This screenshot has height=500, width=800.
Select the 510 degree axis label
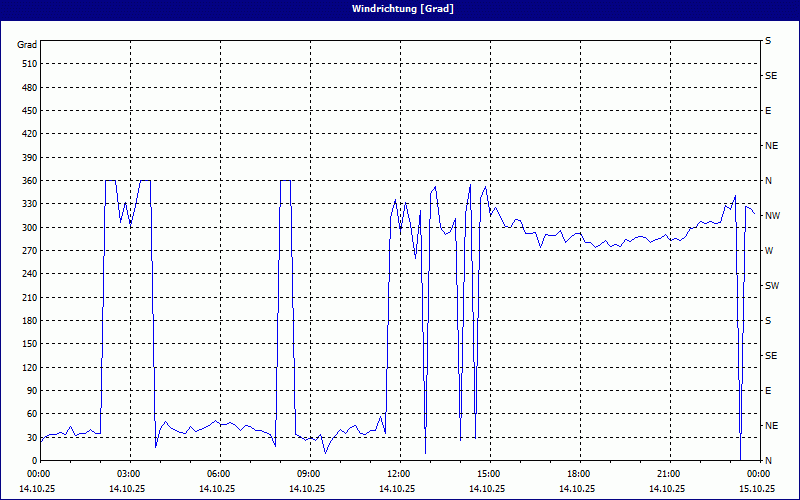(27, 64)
